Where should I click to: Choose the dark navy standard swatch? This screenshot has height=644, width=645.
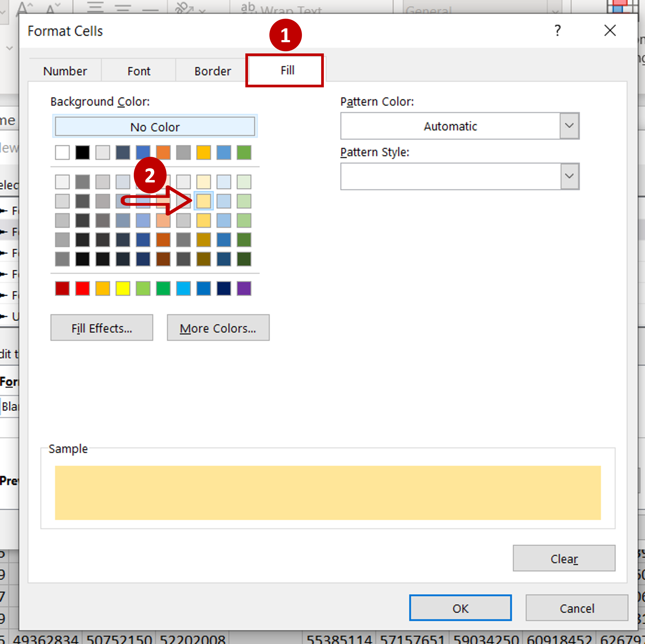224,288
